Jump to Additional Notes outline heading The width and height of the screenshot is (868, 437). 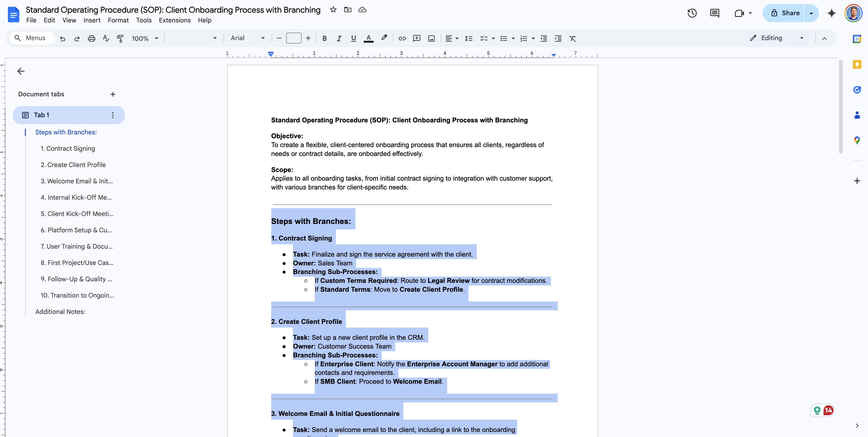tap(60, 312)
